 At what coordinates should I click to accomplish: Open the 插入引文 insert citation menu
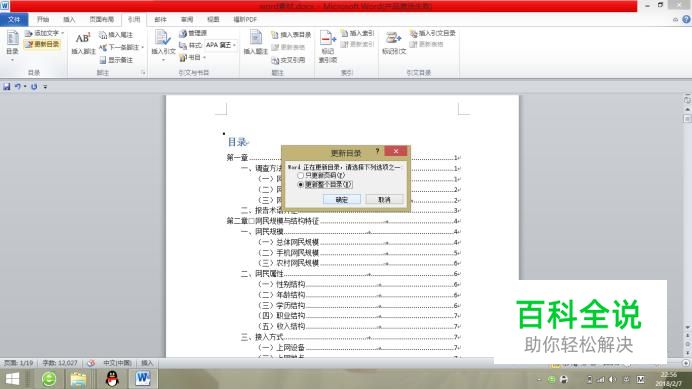point(163,45)
